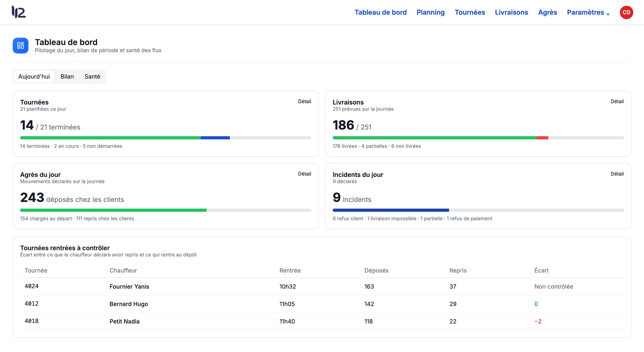Image resolution: width=644 pixels, height=352 pixels.
Task: Click the Tournées rentrées à contrôler heading
Action: tap(65, 248)
